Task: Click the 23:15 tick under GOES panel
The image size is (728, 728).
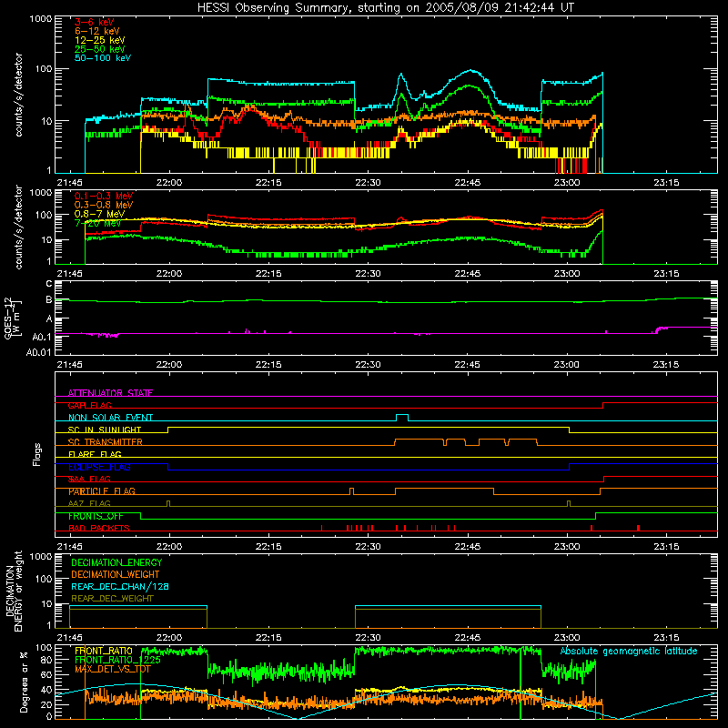Action: click(x=666, y=365)
